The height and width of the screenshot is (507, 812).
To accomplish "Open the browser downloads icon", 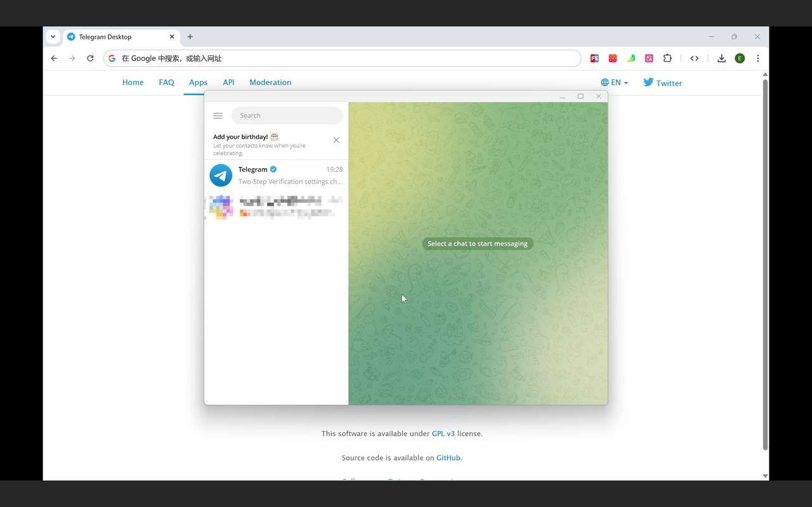I will click(x=721, y=58).
